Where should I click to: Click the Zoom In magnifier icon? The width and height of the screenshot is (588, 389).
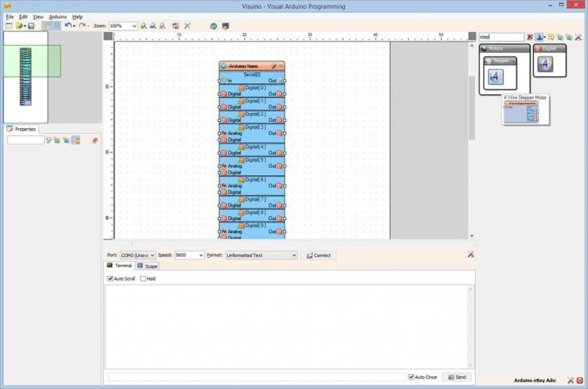click(144, 26)
